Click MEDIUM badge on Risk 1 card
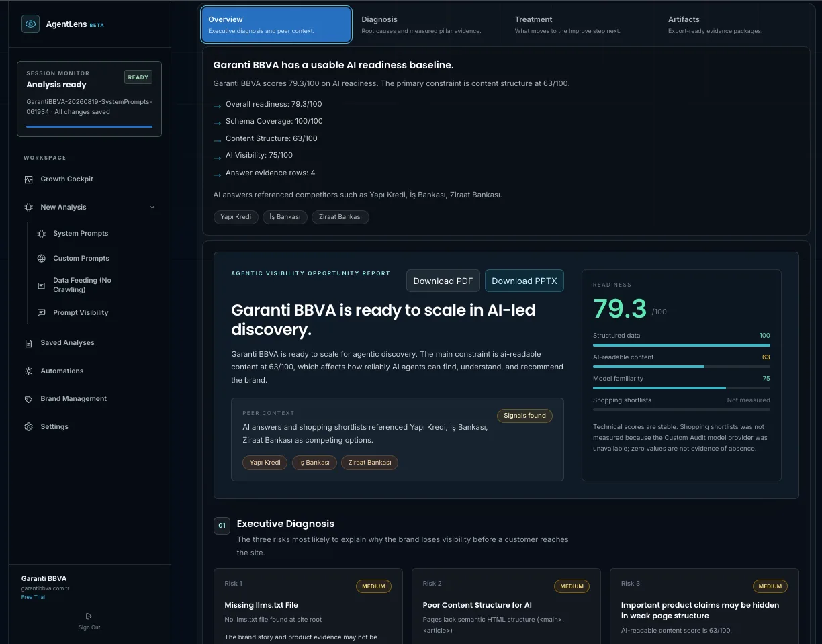The image size is (822, 644). click(x=373, y=586)
